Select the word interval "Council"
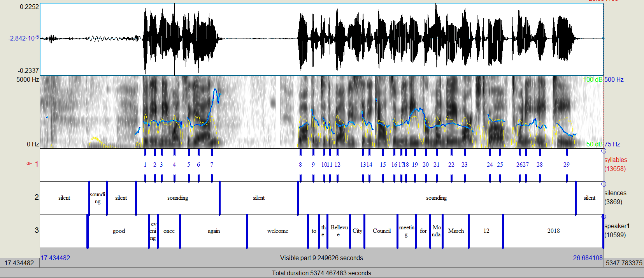 [x=381, y=231]
